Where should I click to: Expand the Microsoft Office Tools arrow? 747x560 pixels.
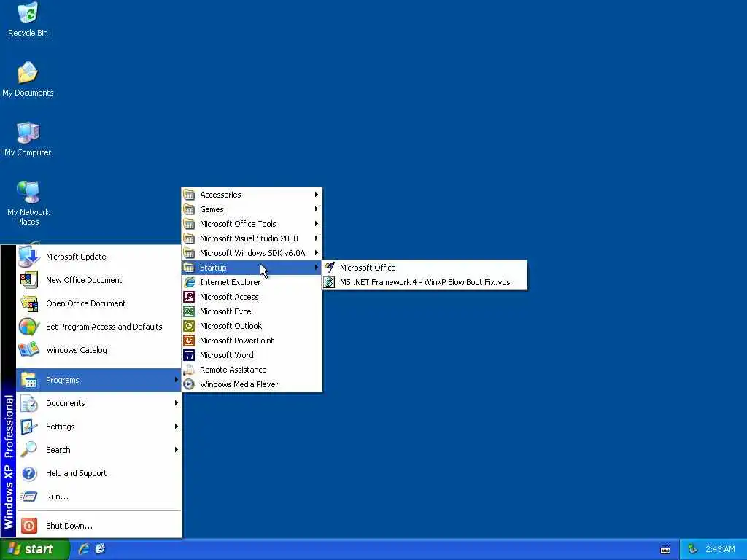point(317,224)
